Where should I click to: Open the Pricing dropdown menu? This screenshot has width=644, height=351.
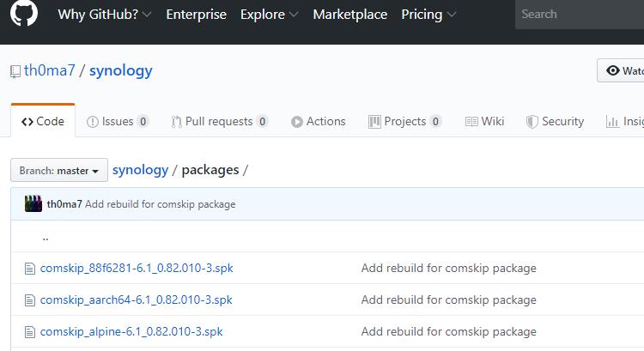point(428,15)
